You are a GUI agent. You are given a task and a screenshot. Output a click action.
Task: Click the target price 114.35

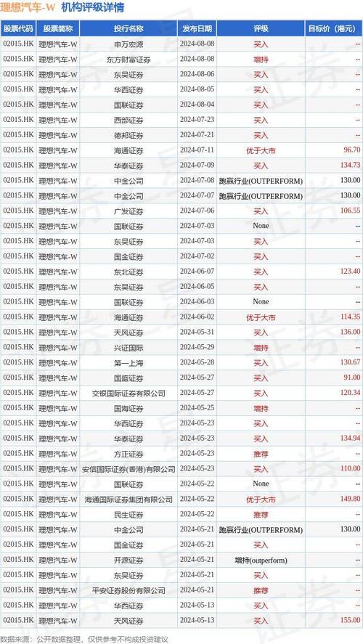[350, 317]
